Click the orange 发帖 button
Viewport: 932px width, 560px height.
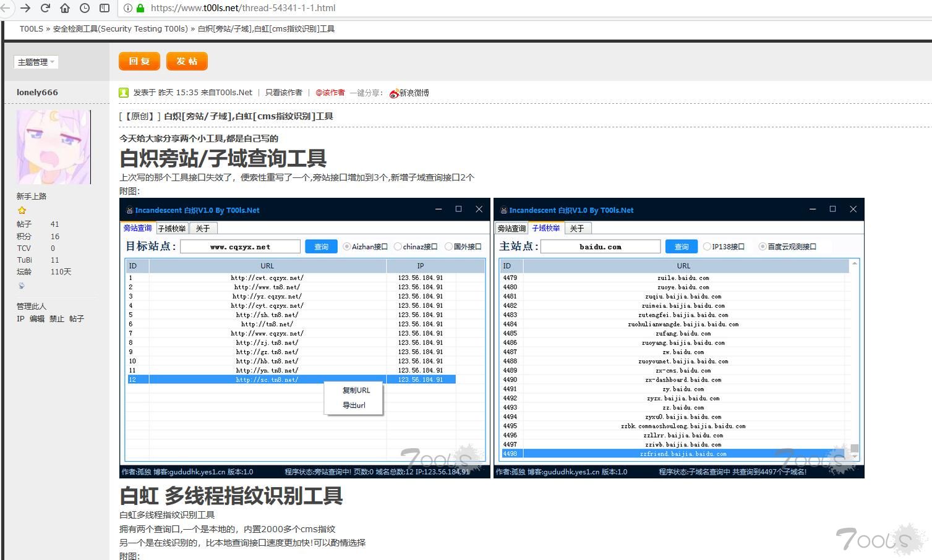point(187,61)
